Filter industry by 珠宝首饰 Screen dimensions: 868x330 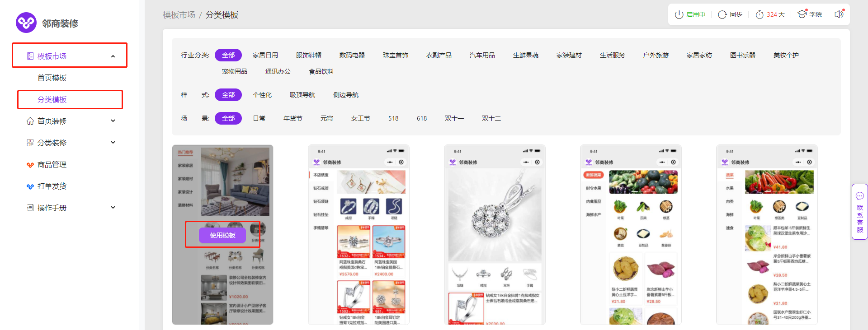[396, 55]
